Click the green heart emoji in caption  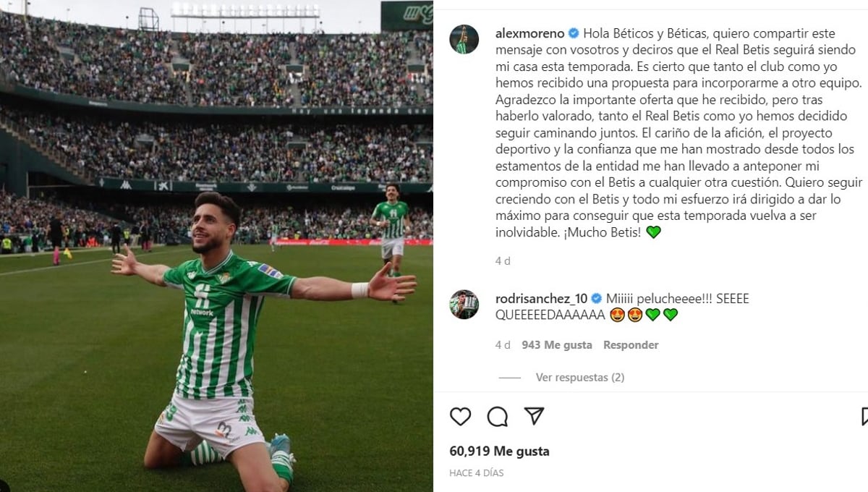(653, 232)
